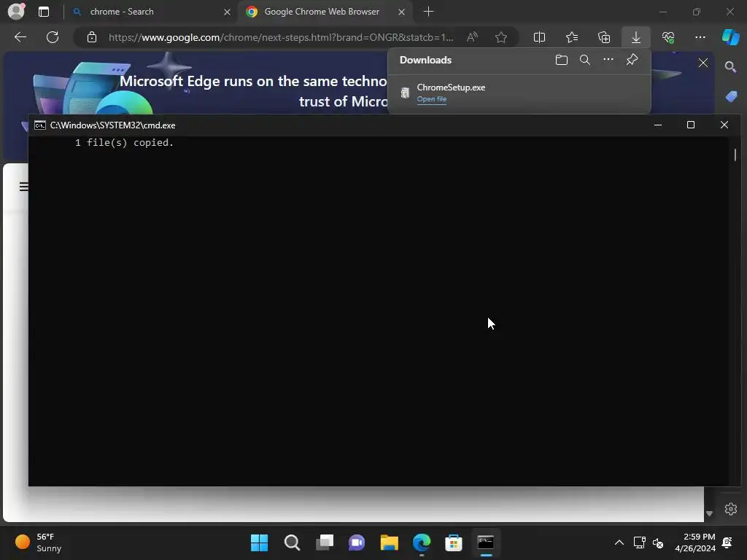This screenshot has height=560, width=747.
Task: Click the Open file link
Action: (x=432, y=99)
